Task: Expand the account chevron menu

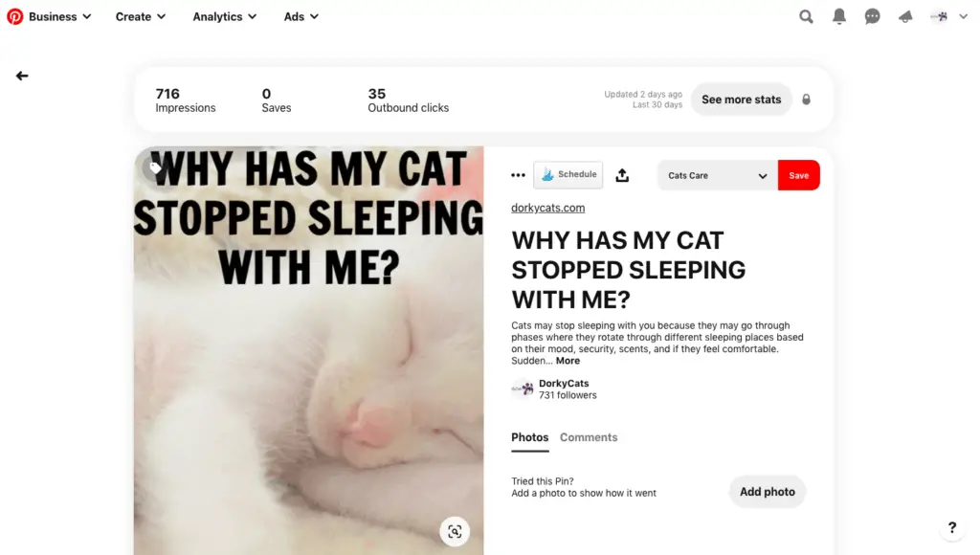Action: [963, 17]
